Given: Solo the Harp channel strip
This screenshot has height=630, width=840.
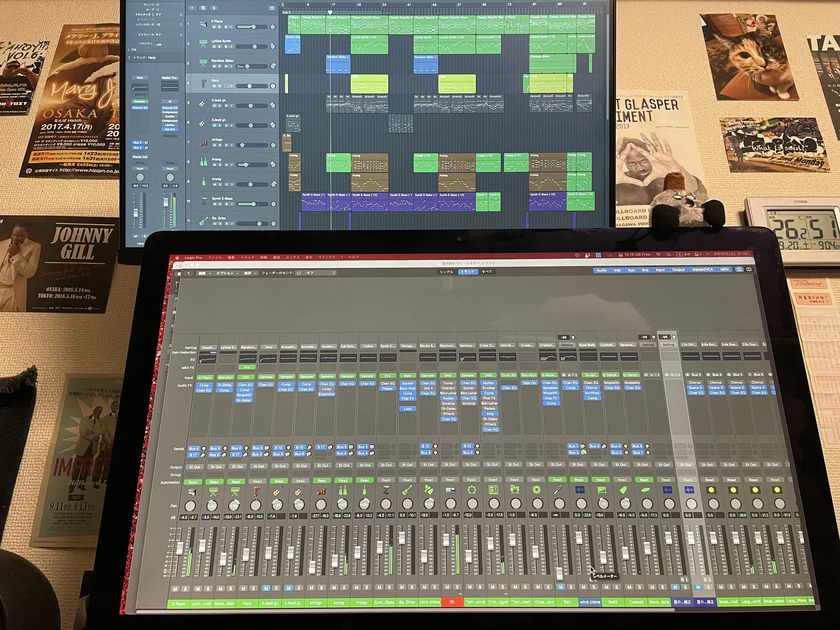Looking at the screenshot, I should 253,588.
